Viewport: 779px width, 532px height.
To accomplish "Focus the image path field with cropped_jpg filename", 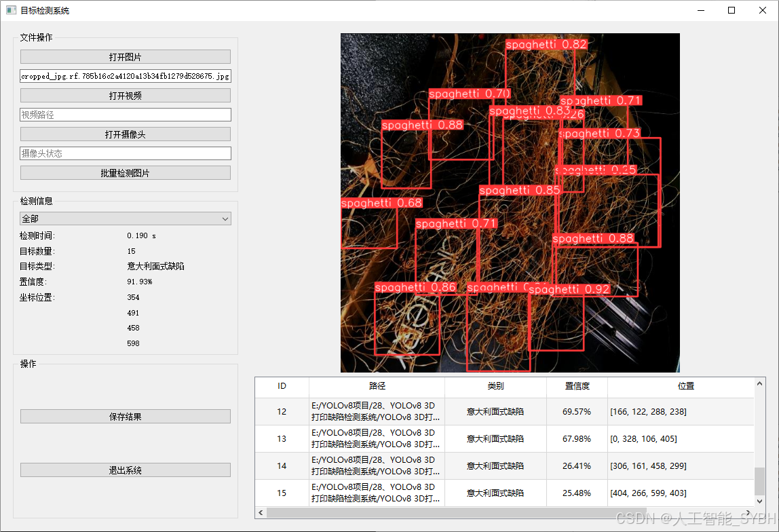I will click(x=125, y=76).
